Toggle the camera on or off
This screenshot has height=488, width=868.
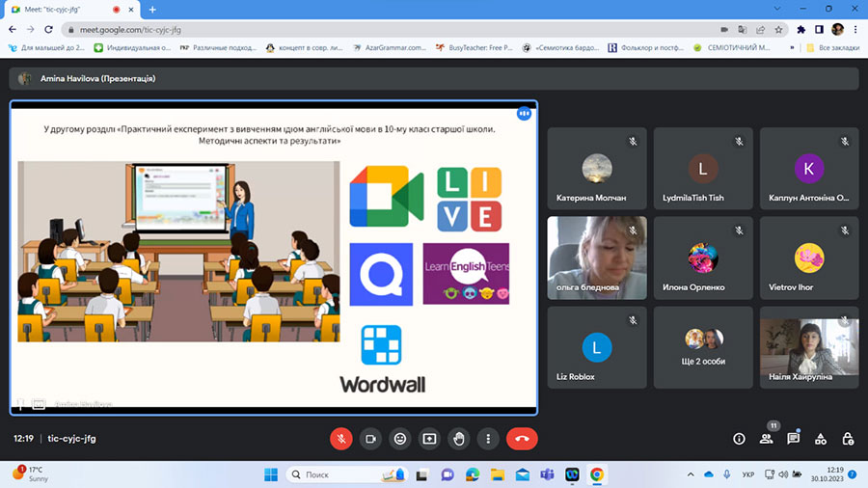[370, 439]
